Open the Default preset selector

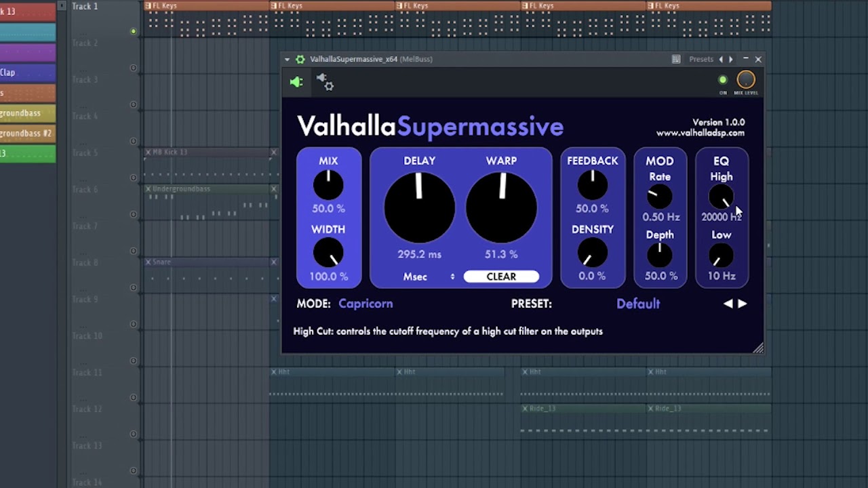coord(638,304)
